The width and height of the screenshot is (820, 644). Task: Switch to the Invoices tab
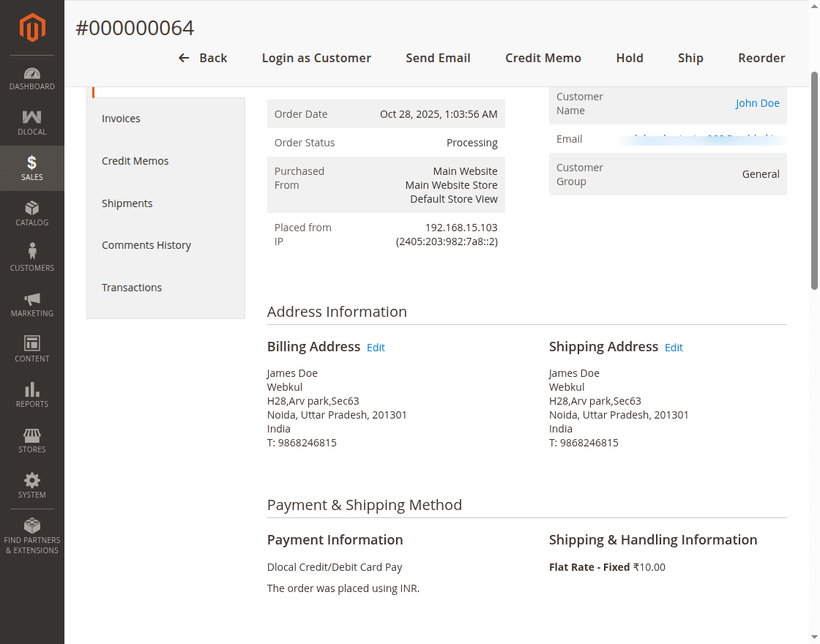click(121, 118)
